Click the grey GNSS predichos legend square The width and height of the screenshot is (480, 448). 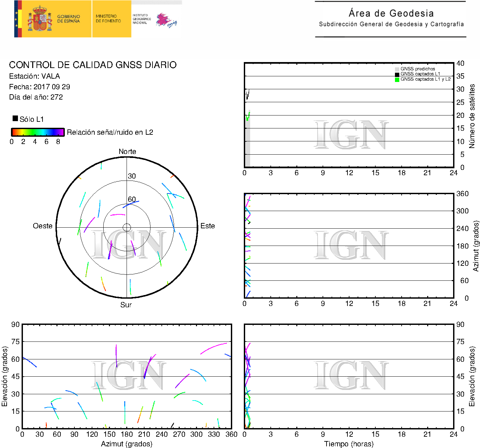(x=397, y=69)
